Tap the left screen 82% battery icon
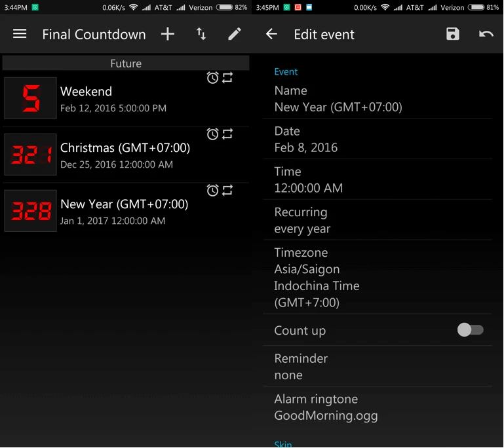This screenshot has width=504, height=448. [x=224, y=7]
